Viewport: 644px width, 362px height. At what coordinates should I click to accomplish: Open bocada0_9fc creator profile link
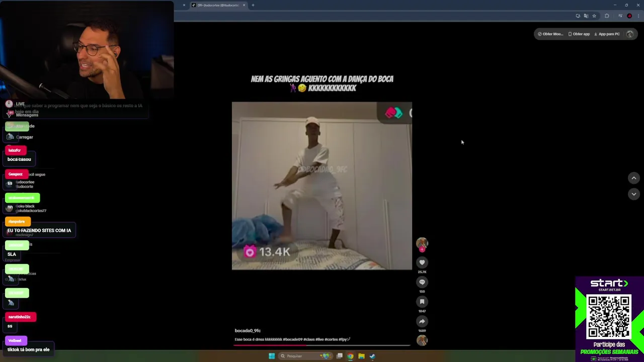248,330
